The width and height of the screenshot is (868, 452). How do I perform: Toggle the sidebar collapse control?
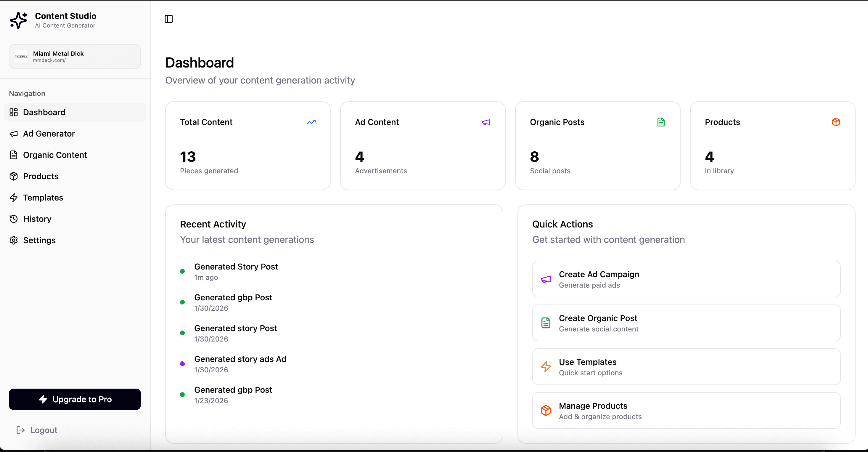point(168,19)
